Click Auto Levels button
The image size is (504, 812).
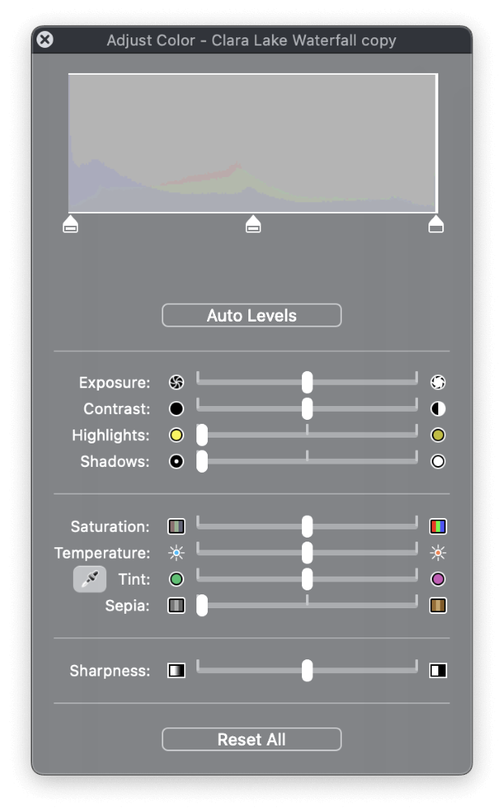click(x=252, y=315)
